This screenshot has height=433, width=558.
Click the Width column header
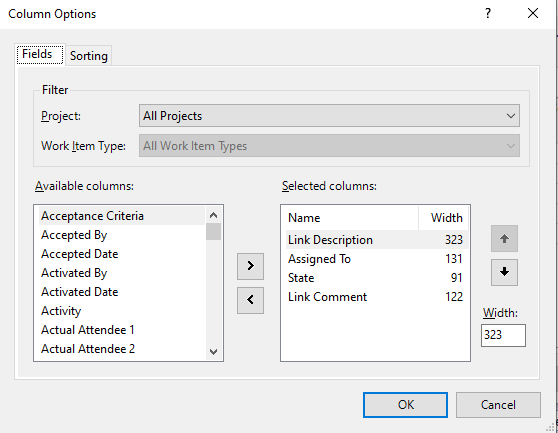(x=443, y=218)
